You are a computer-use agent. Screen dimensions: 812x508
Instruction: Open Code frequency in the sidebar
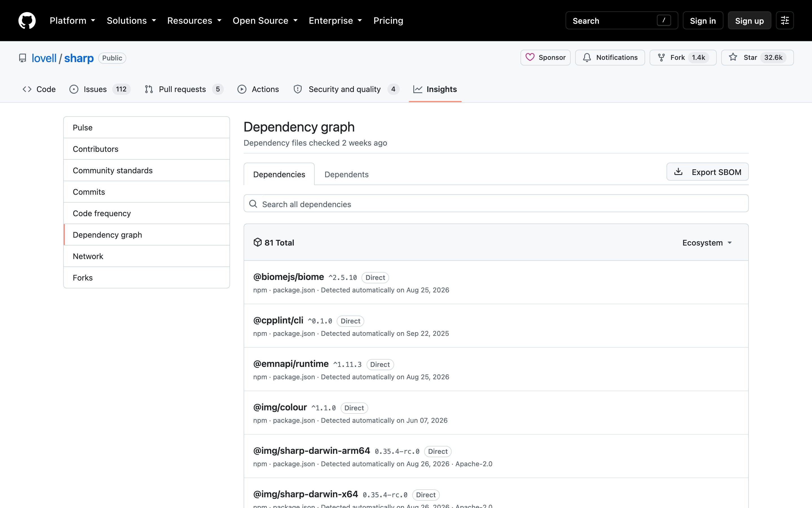(x=147, y=213)
